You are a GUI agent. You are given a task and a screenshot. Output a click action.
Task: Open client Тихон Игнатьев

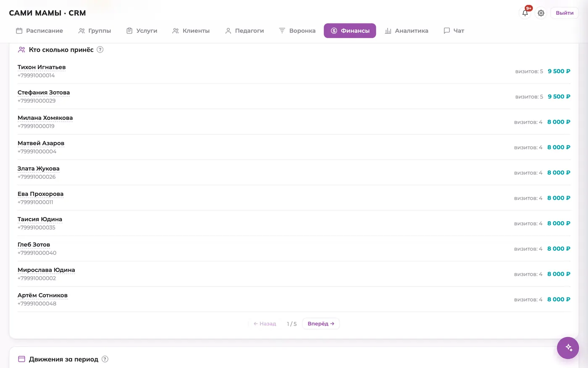coord(42,67)
